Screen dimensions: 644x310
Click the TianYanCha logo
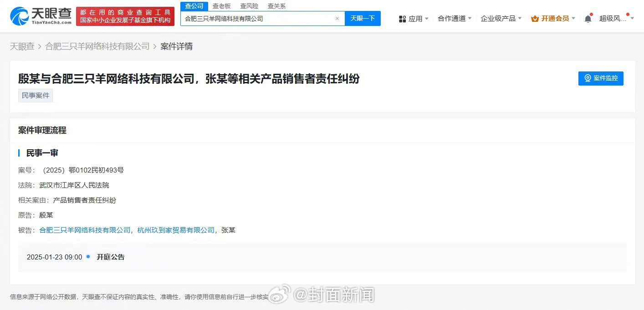(41, 16)
